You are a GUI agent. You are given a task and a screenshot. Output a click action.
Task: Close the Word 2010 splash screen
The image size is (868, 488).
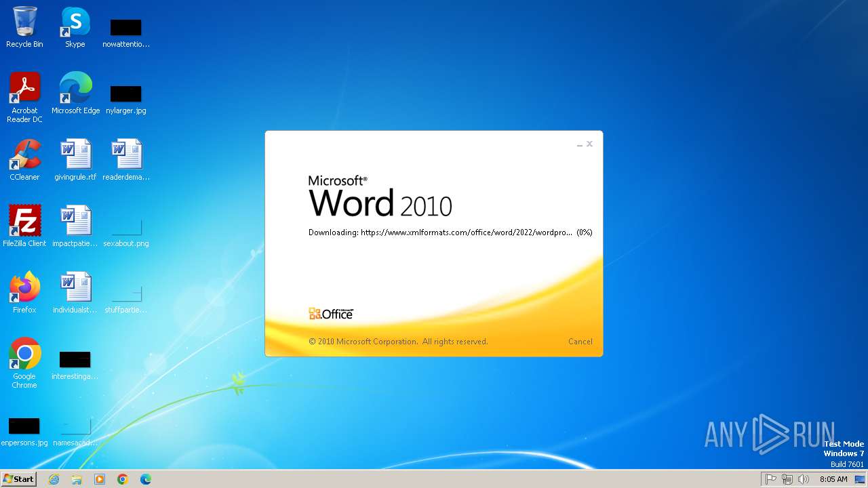click(589, 144)
